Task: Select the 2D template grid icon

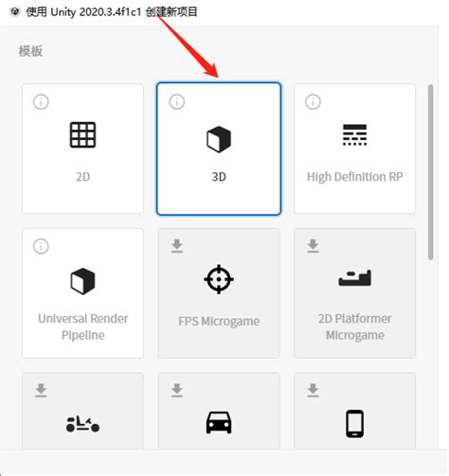Action: point(82,134)
